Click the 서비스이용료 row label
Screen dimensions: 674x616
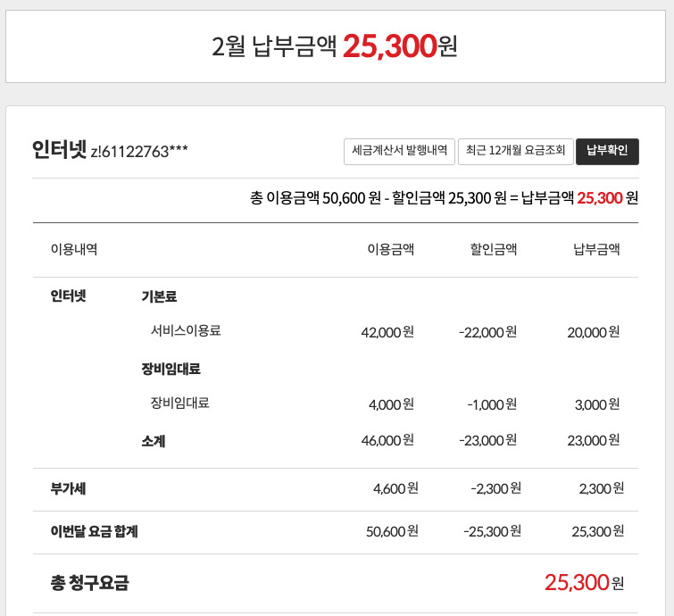pyautogui.click(x=186, y=331)
